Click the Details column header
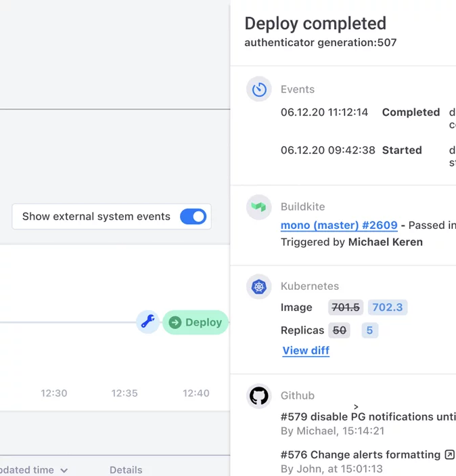The width and height of the screenshot is (456, 476). tap(126, 470)
